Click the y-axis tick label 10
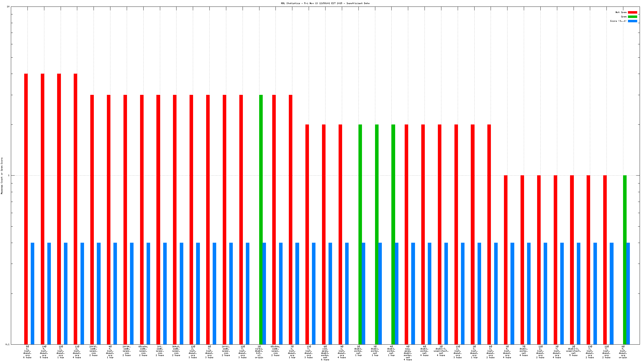 coord(8,7)
